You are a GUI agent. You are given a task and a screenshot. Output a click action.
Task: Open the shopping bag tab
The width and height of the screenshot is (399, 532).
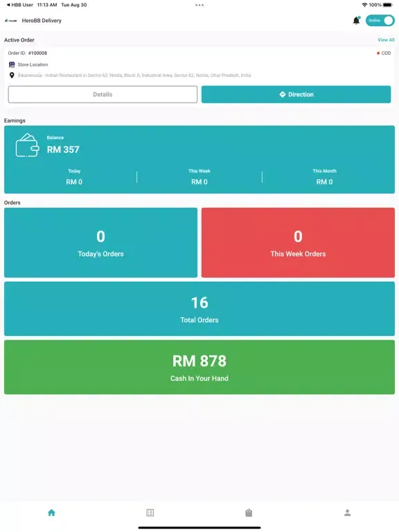tap(249, 513)
